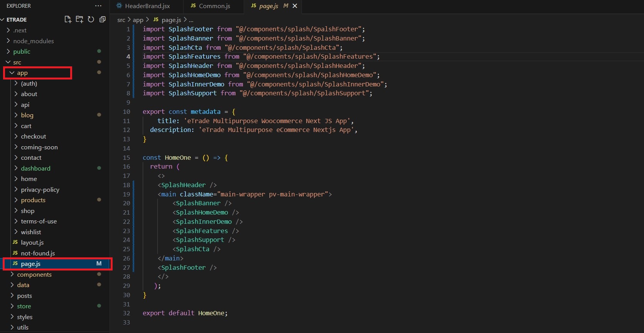Click the SplashHeader JSX tag on line 18

183,185
